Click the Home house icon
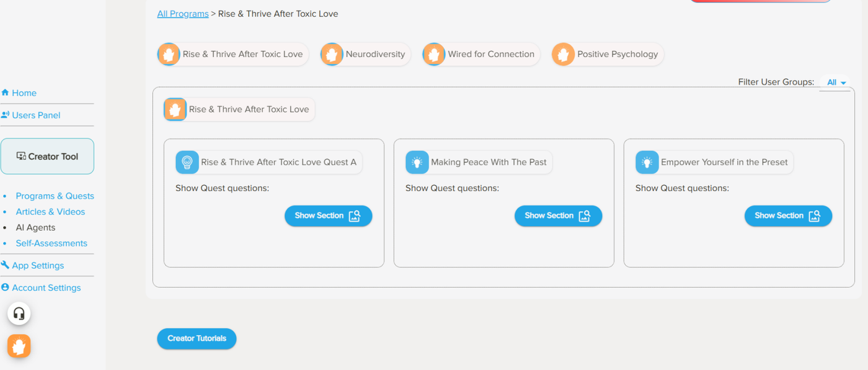 [5, 93]
